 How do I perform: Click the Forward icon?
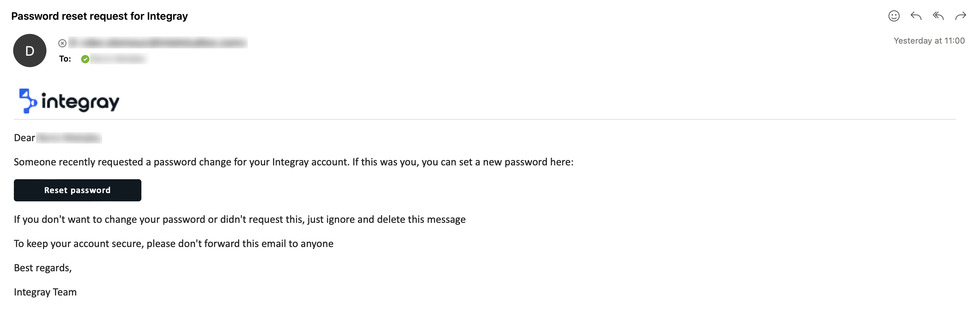pyautogui.click(x=963, y=16)
